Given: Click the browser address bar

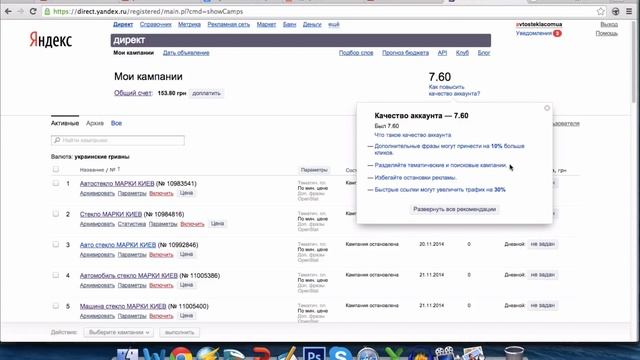Looking at the screenshot, I should pyautogui.click(x=318, y=11).
